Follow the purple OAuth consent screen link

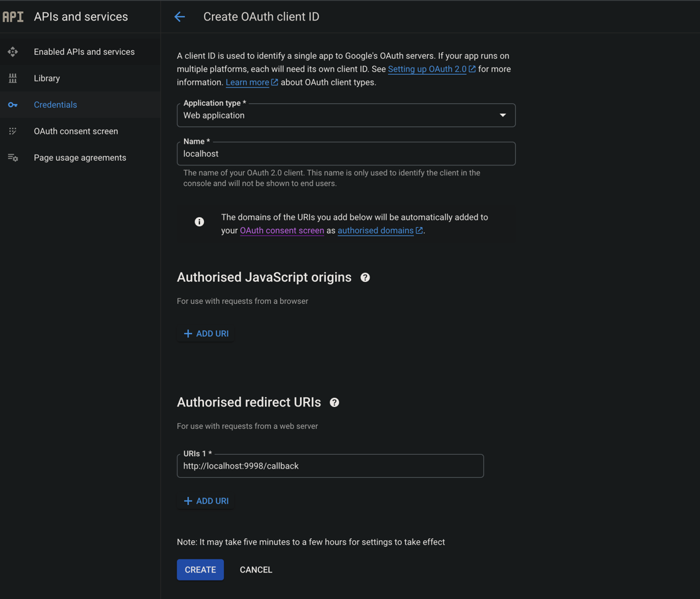click(281, 230)
